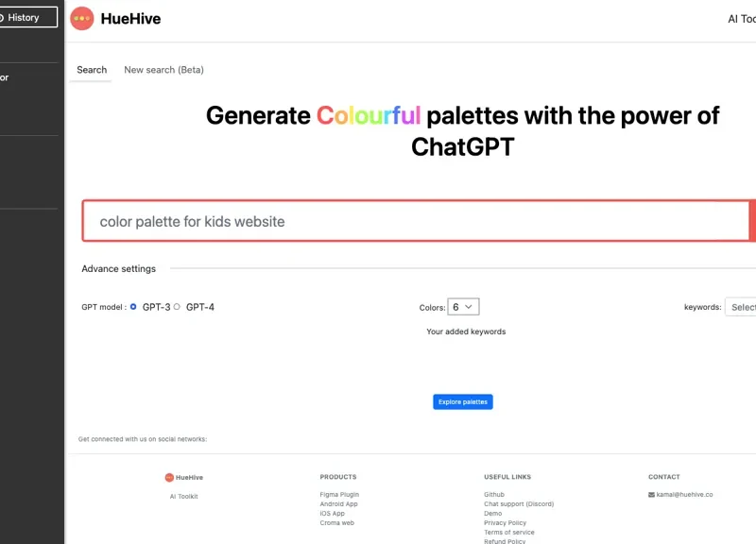Click the envelope icon beside contact email
Screen dimensions: 756x544
(651, 494)
